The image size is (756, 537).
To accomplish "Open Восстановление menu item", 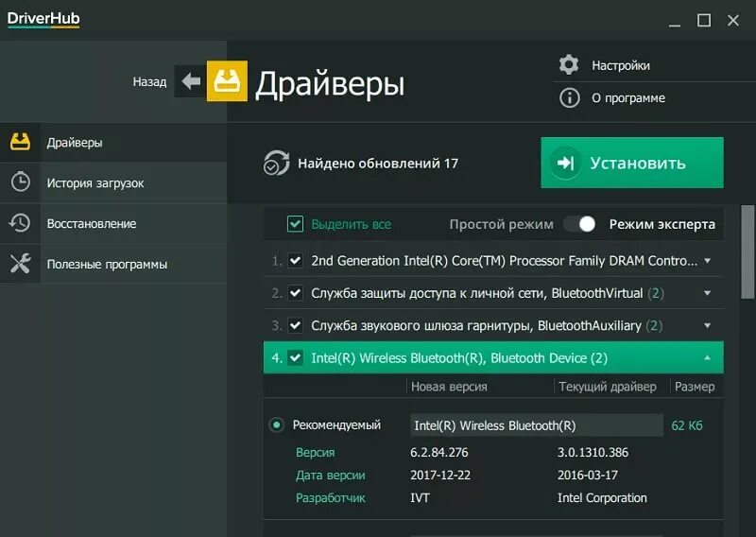I will coord(113,223).
